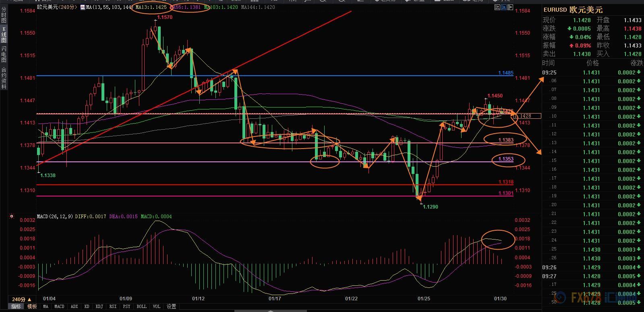
Task: Apply the MACD indicator button
Action: 59,307
